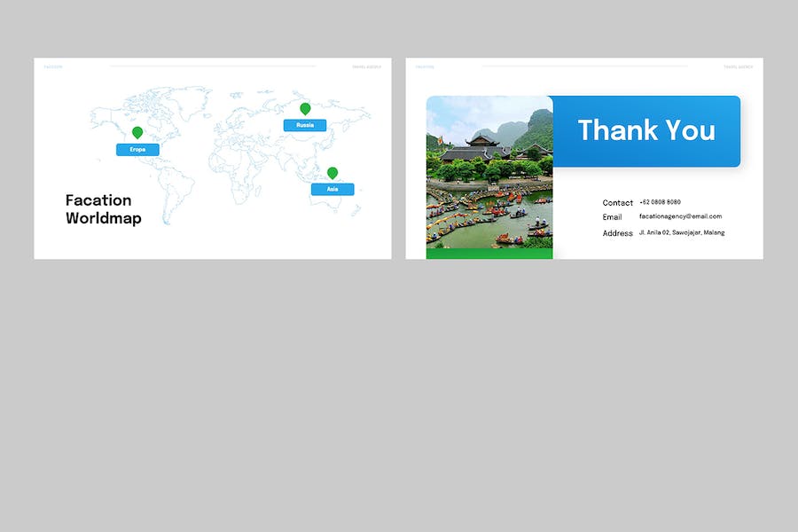The height and width of the screenshot is (532, 798).
Task: Click the Address label
Action: 618,233
